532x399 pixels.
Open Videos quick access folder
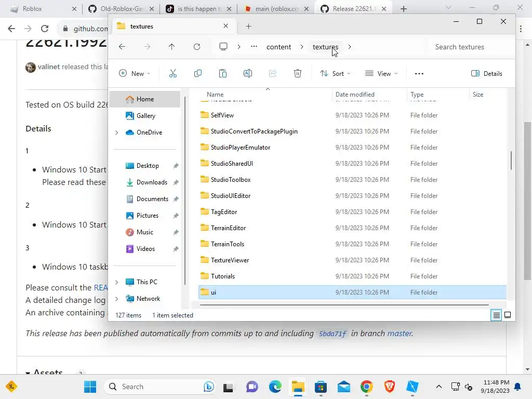145,249
